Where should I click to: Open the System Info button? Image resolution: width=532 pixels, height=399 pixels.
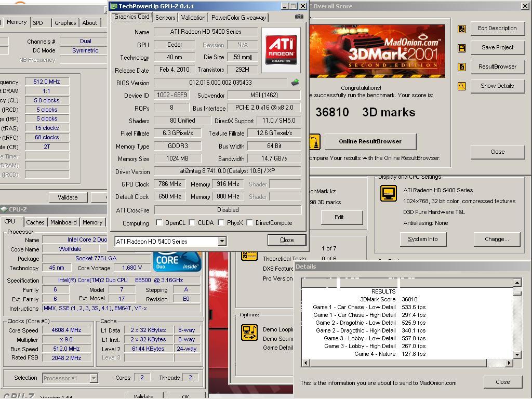point(423,239)
